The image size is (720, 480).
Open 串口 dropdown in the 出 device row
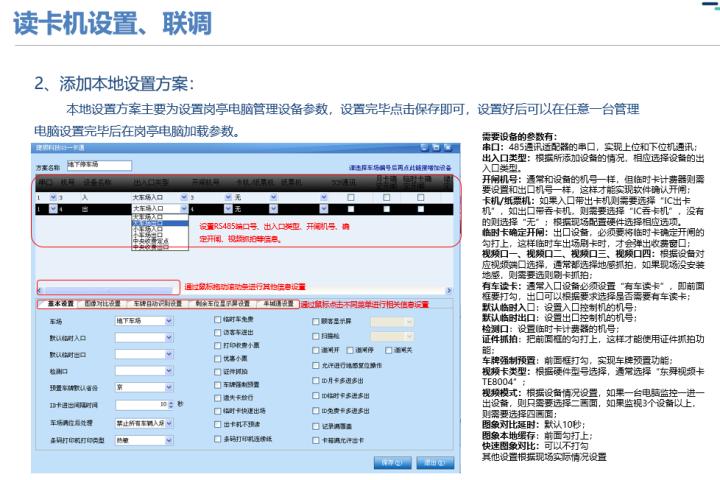click(x=53, y=209)
